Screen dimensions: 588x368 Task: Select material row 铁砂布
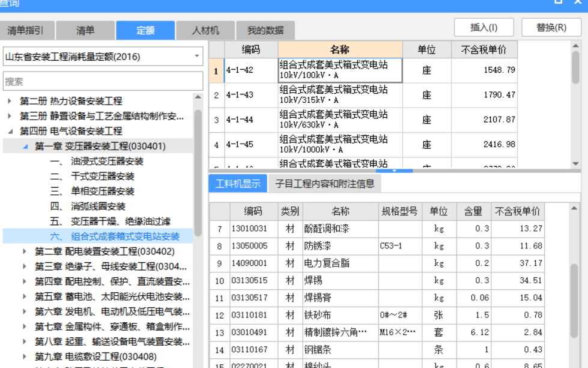[x=377, y=315]
